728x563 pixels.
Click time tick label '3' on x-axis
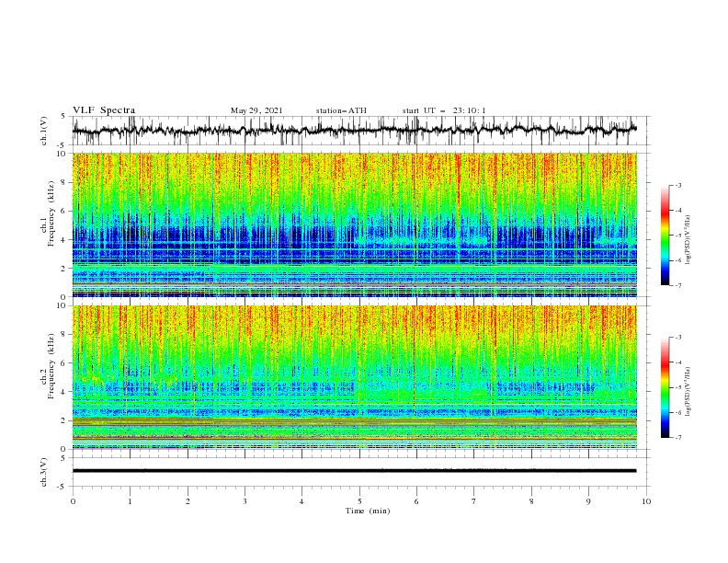(245, 501)
